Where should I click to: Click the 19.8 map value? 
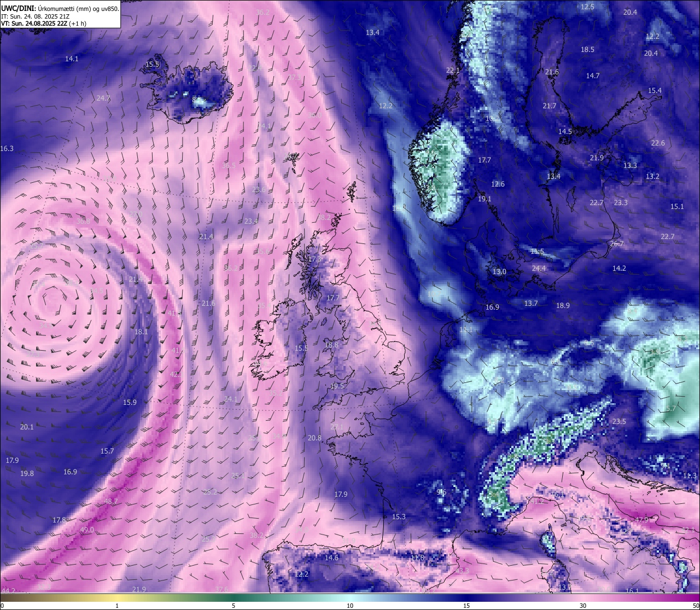(27, 473)
